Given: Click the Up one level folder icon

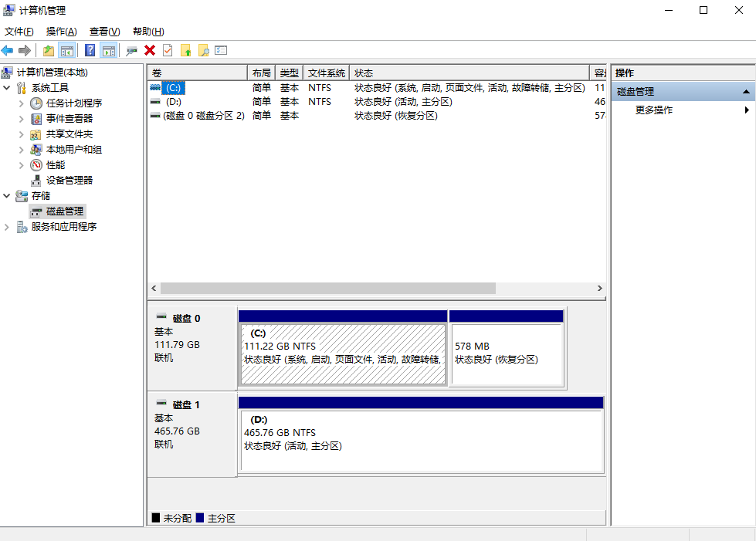Looking at the screenshot, I should pos(49,51).
